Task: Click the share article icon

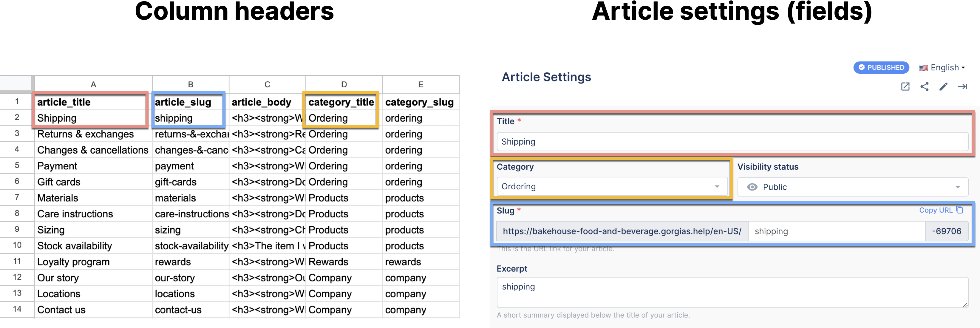Action: (924, 87)
